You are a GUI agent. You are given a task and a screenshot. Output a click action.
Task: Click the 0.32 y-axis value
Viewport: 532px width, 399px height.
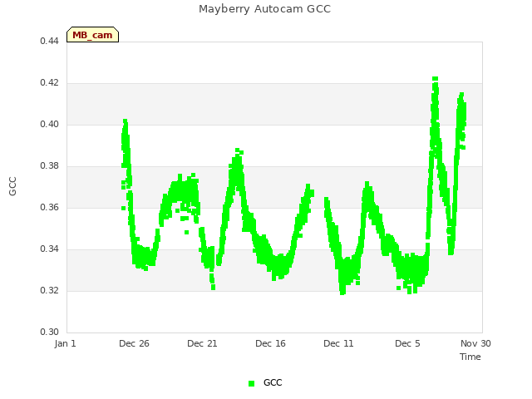(x=50, y=290)
